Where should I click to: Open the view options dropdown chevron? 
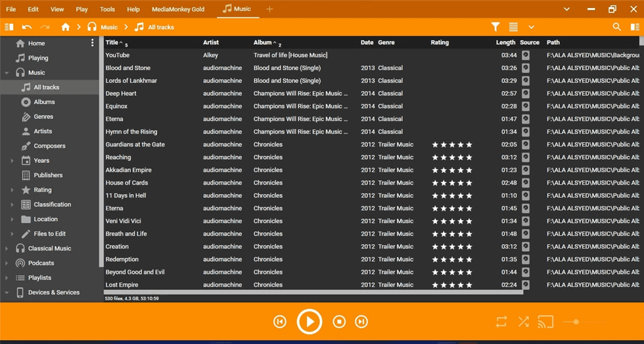click(x=531, y=27)
